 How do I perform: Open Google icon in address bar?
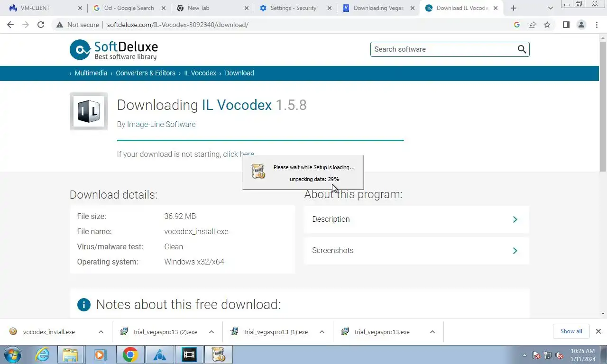click(517, 25)
